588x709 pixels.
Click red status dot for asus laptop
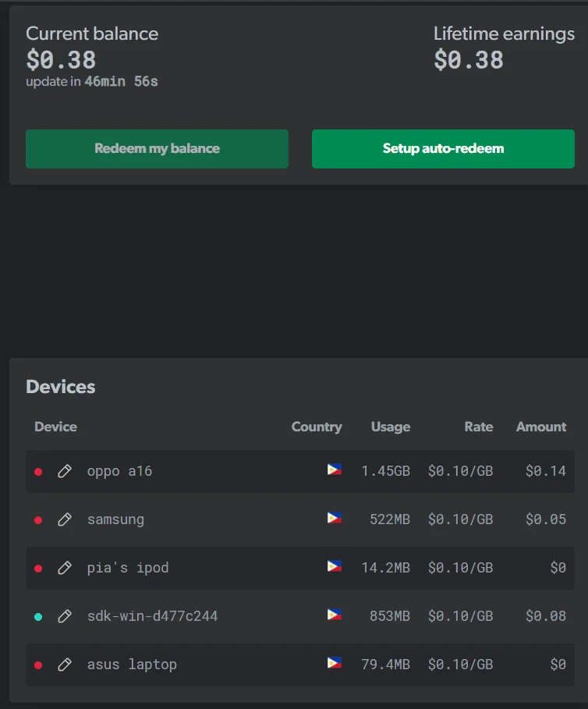point(38,665)
